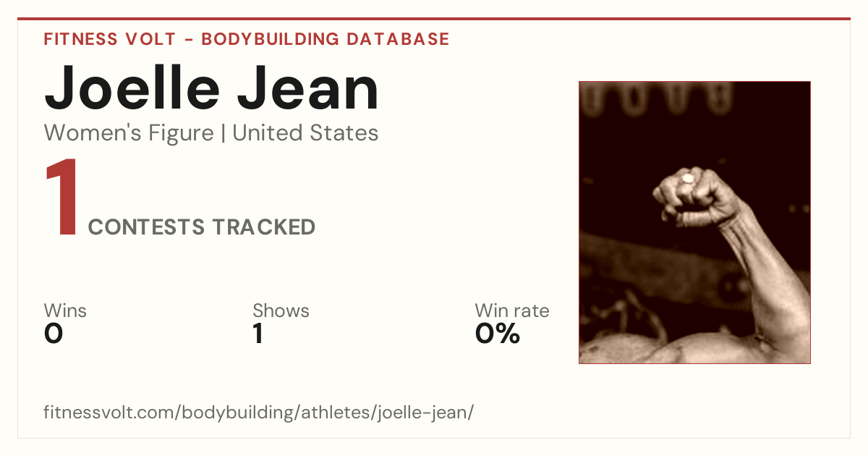The image size is (868, 456).
Task: Click the 0% win rate value
Action: click(498, 334)
